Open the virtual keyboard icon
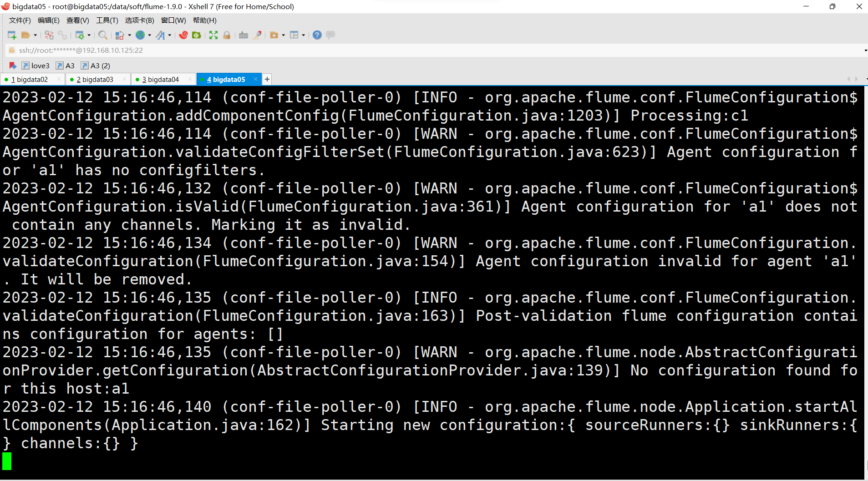The image size is (868, 481). [244, 35]
